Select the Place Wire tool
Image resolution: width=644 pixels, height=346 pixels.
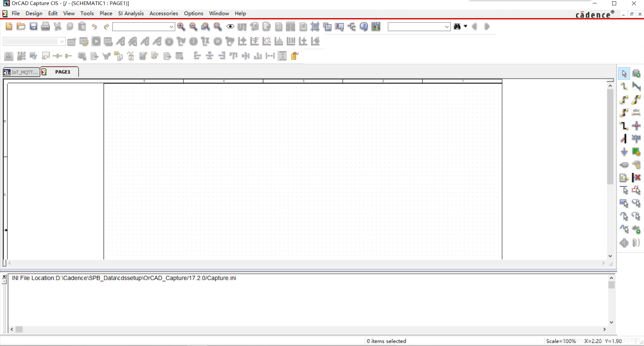624,86
